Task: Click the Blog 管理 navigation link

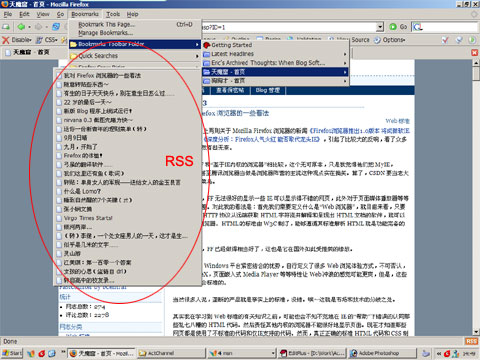Action: 268,90
